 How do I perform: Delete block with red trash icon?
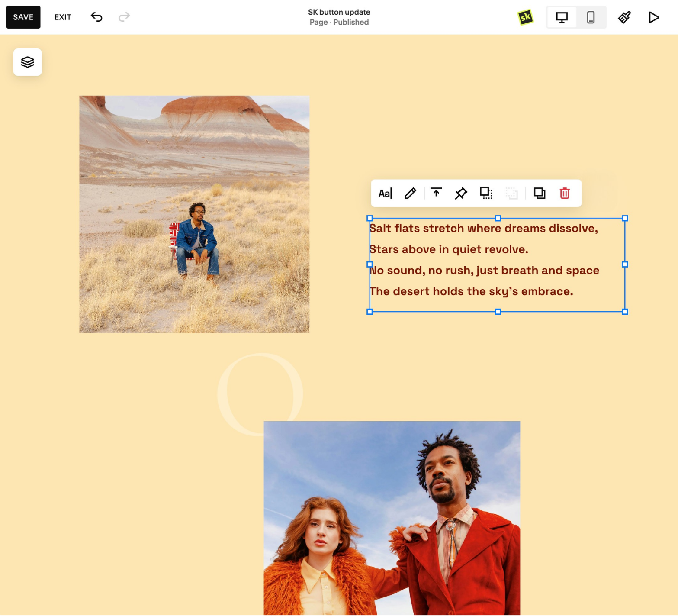point(564,193)
